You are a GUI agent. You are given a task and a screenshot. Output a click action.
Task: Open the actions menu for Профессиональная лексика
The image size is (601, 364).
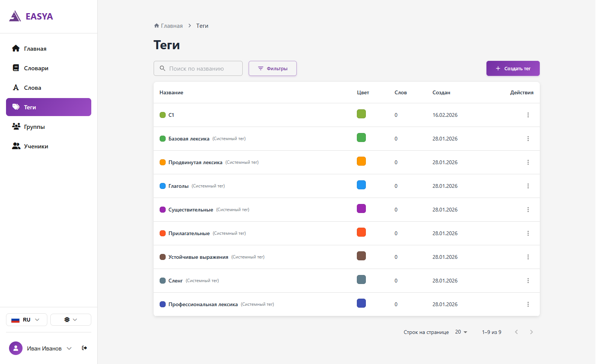click(528, 304)
